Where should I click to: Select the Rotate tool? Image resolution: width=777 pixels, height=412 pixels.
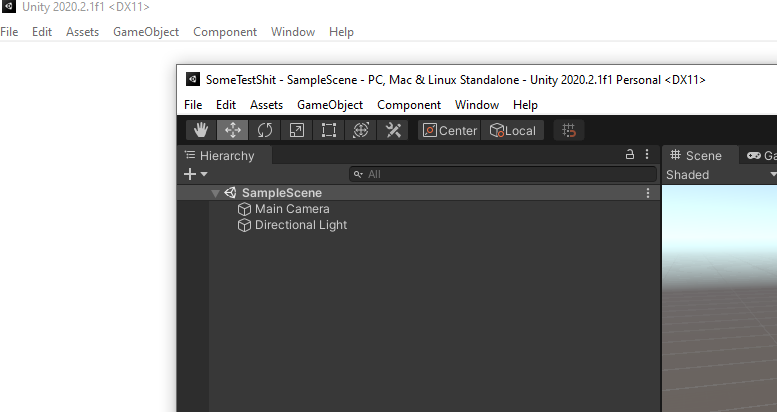pyautogui.click(x=265, y=130)
